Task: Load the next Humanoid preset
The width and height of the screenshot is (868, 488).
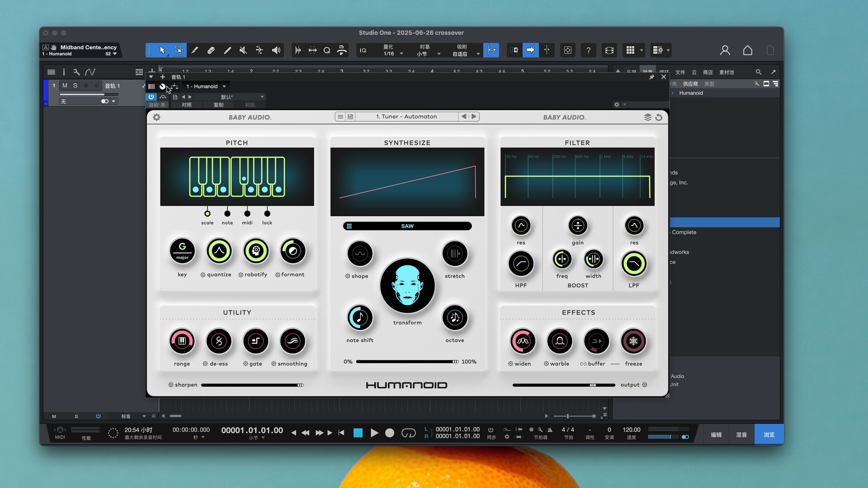Action: [x=474, y=116]
